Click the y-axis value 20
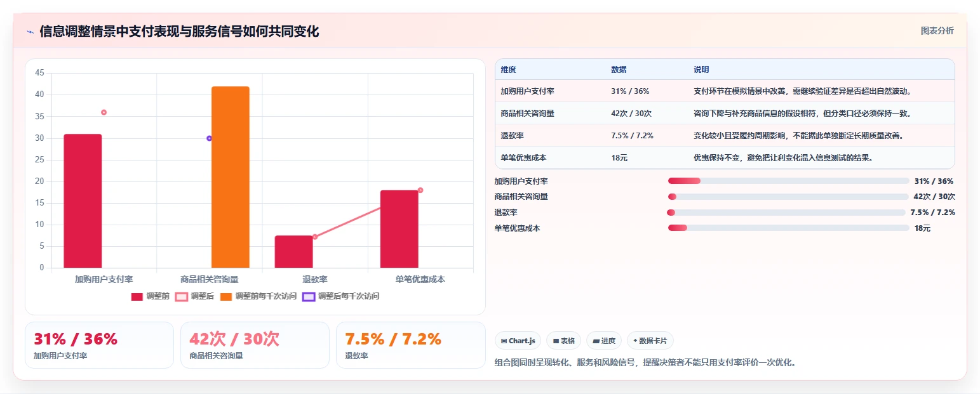This screenshot has width=980, height=394. coord(39,181)
